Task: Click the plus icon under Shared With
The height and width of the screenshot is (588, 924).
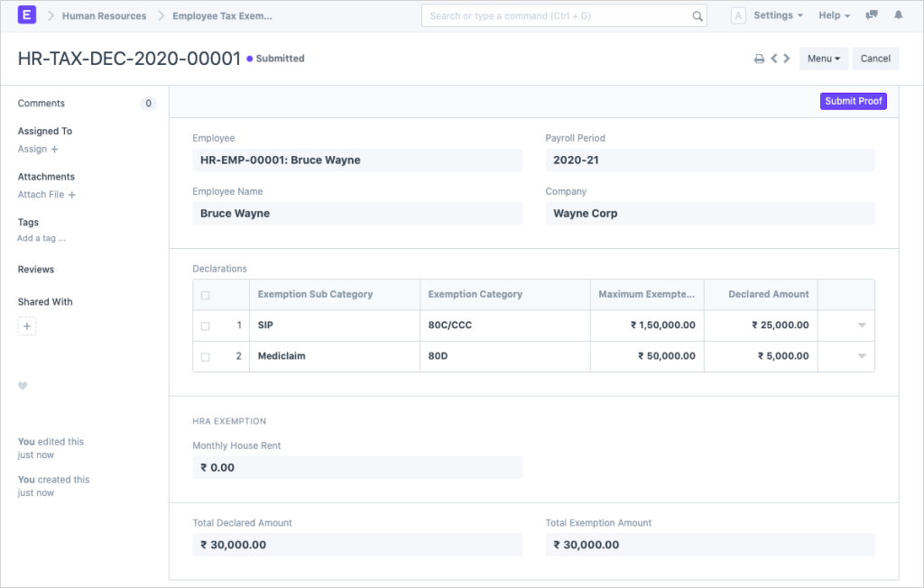Action: pyautogui.click(x=27, y=326)
